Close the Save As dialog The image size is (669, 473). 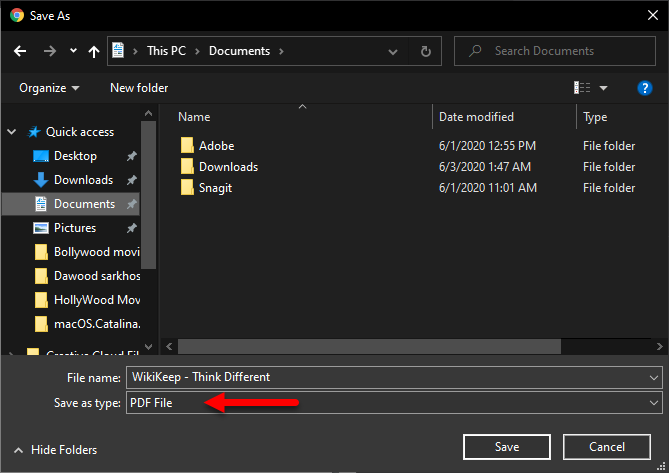[653, 15]
